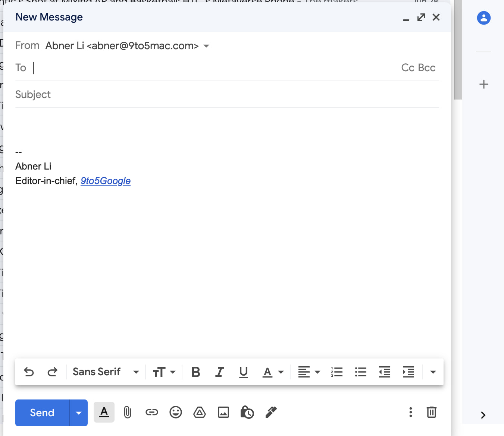
Task: Undo the last edit
Action: (x=29, y=372)
